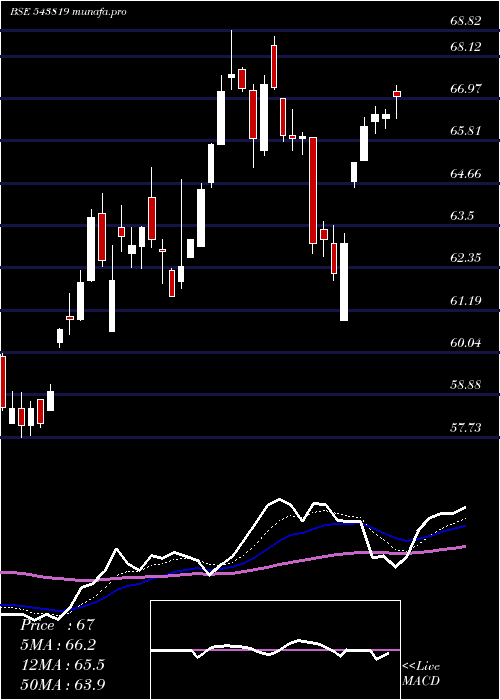Image resolution: width=500 pixels, height=700 pixels.
Task: Click the MACD inset chart box
Action: (x=275, y=650)
